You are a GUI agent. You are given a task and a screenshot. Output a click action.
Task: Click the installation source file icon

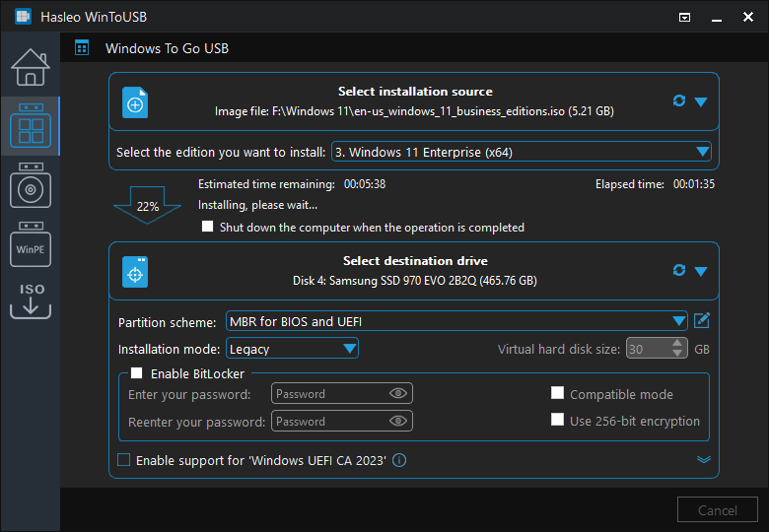pyautogui.click(x=135, y=102)
